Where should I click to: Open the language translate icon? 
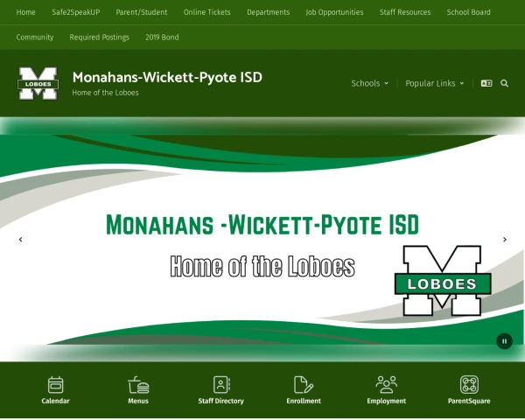coord(486,83)
